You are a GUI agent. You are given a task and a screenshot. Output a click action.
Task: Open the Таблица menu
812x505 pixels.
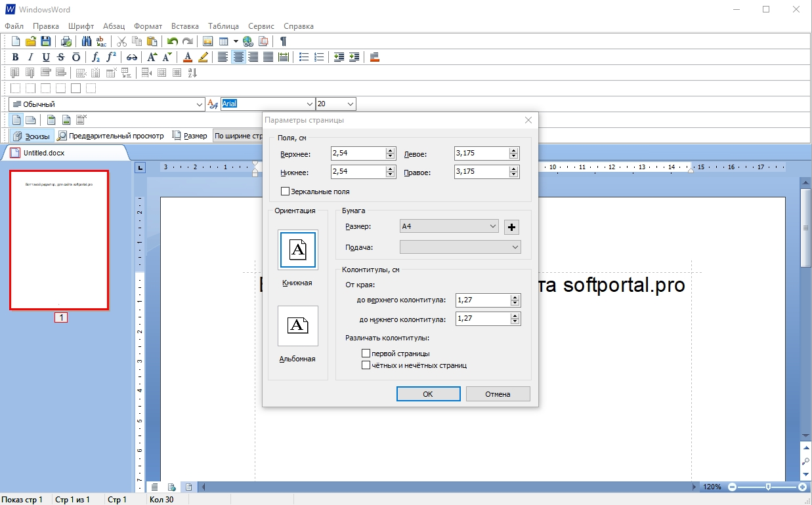223,26
